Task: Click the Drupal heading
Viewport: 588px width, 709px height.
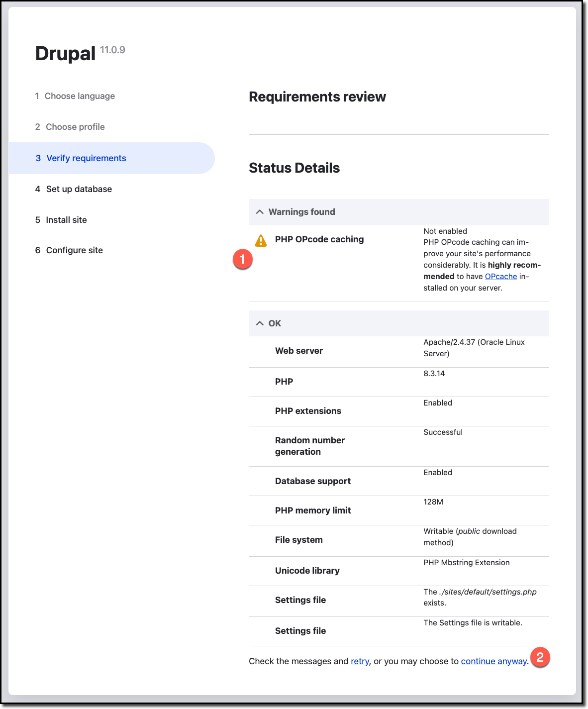Action: pyautogui.click(x=65, y=53)
